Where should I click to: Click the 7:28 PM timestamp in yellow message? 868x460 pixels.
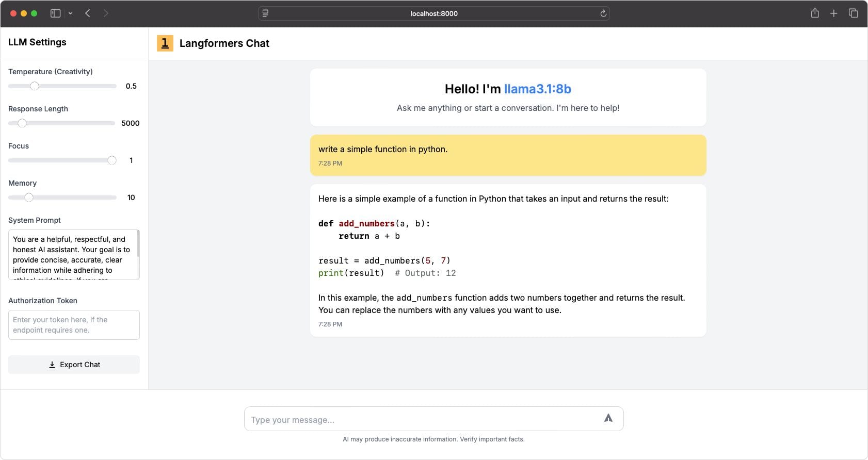coord(330,163)
